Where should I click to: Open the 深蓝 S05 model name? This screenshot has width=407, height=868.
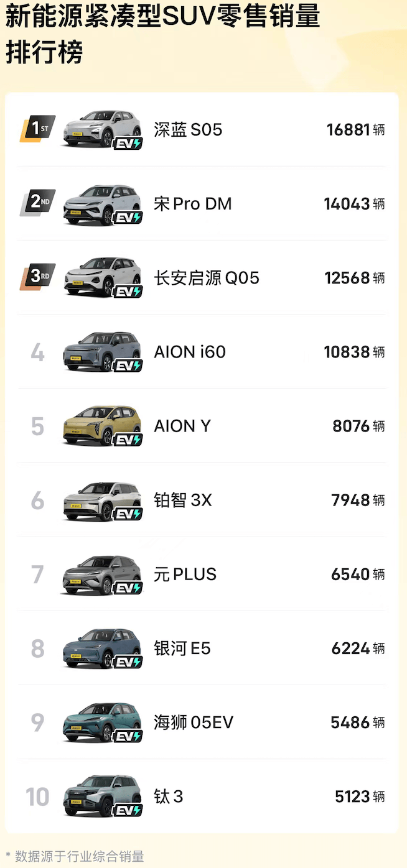pos(188,130)
